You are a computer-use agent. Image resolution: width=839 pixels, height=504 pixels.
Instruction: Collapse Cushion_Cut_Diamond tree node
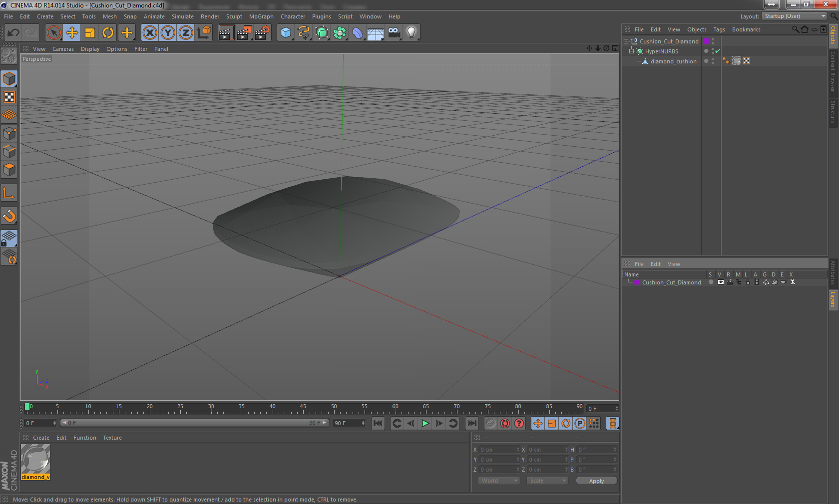tap(626, 41)
